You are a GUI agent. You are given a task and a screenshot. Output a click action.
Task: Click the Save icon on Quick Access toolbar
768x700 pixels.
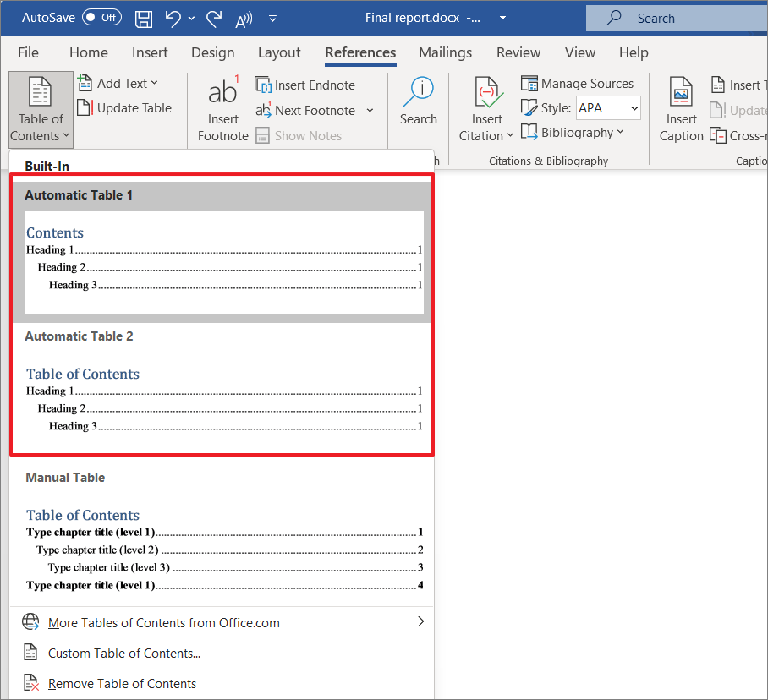click(144, 18)
